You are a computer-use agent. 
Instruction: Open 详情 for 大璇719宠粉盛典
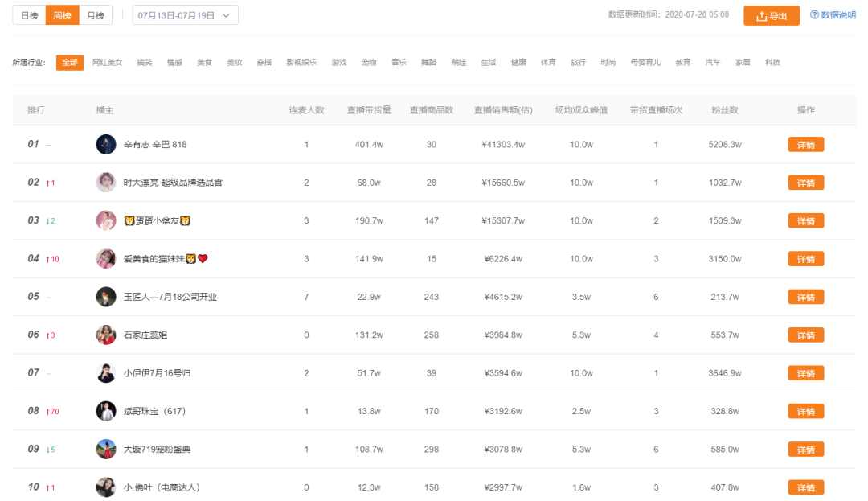point(805,450)
